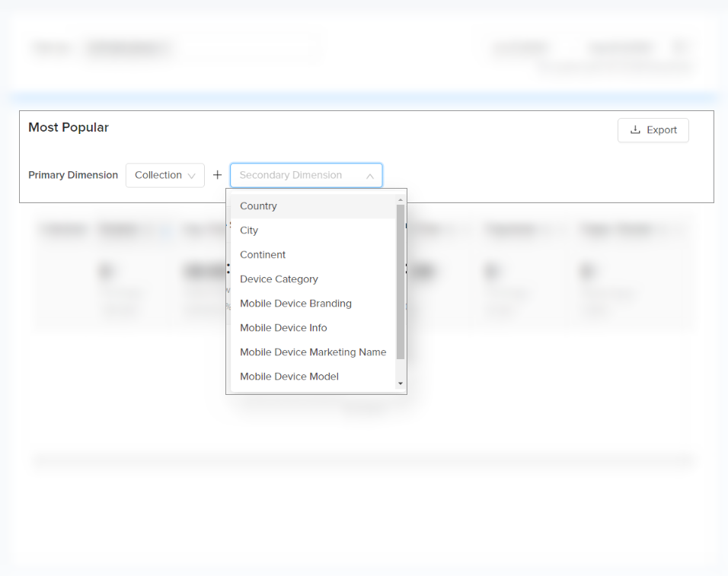Select the Mobile Device Info entry
728x576 pixels.
[x=283, y=328]
